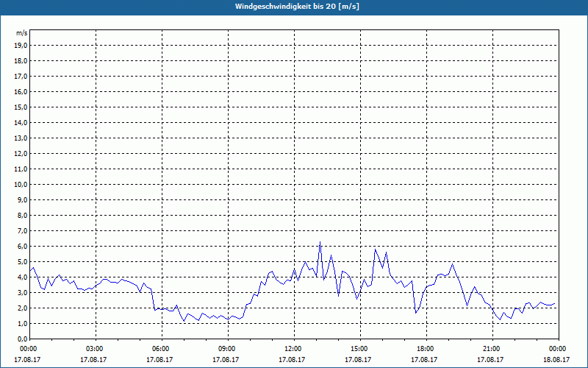588x368 pixels.
Task: Click the "17.08.17" date under 09:00
Action: (226, 359)
